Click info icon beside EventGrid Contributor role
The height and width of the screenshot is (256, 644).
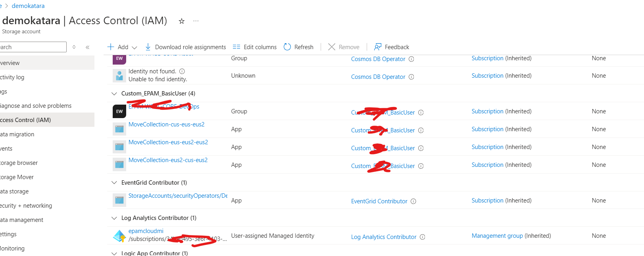tap(413, 201)
